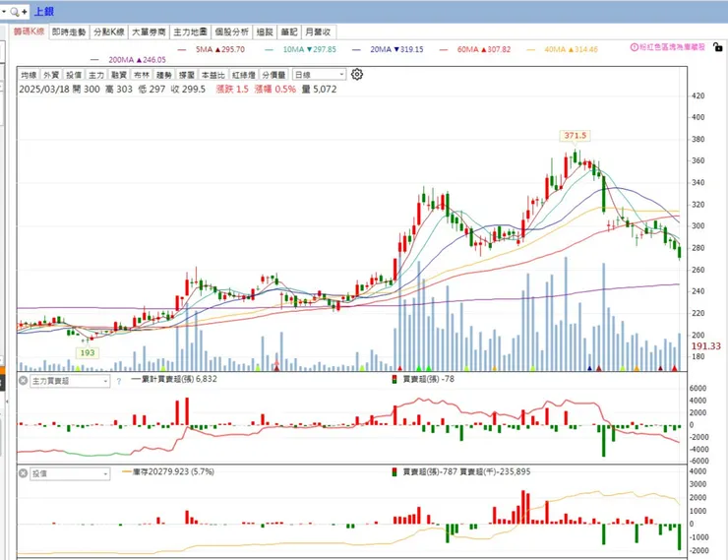
Task: Toggle the 融資 overlay button
Action: [x=119, y=75]
